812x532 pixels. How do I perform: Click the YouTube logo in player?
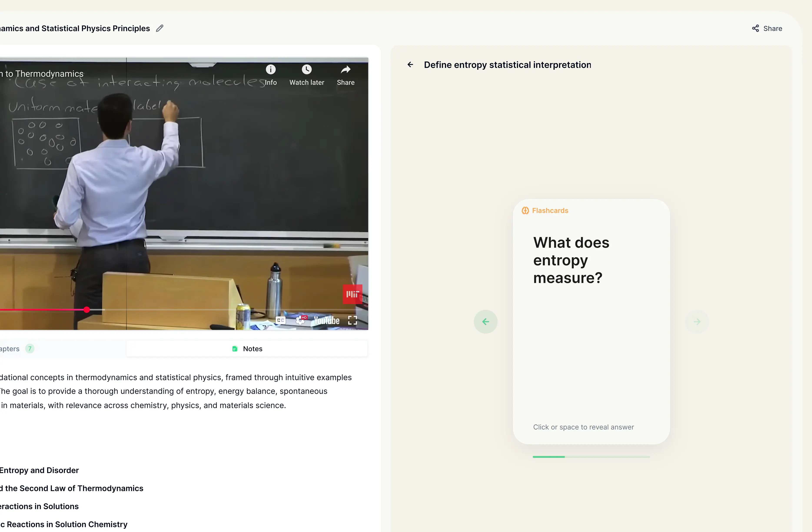[x=327, y=320]
